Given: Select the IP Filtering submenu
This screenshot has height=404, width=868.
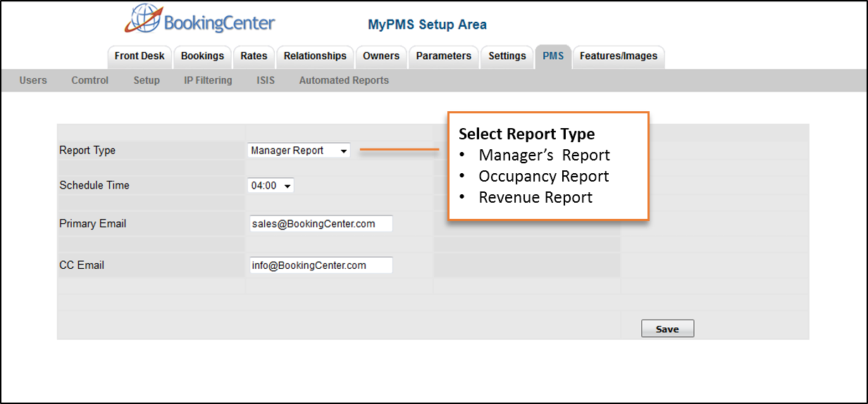Looking at the screenshot, I should [208, 80].
